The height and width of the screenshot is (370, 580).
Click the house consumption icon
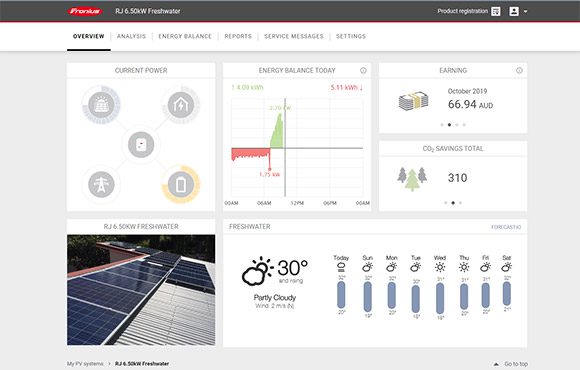(181, 105)
